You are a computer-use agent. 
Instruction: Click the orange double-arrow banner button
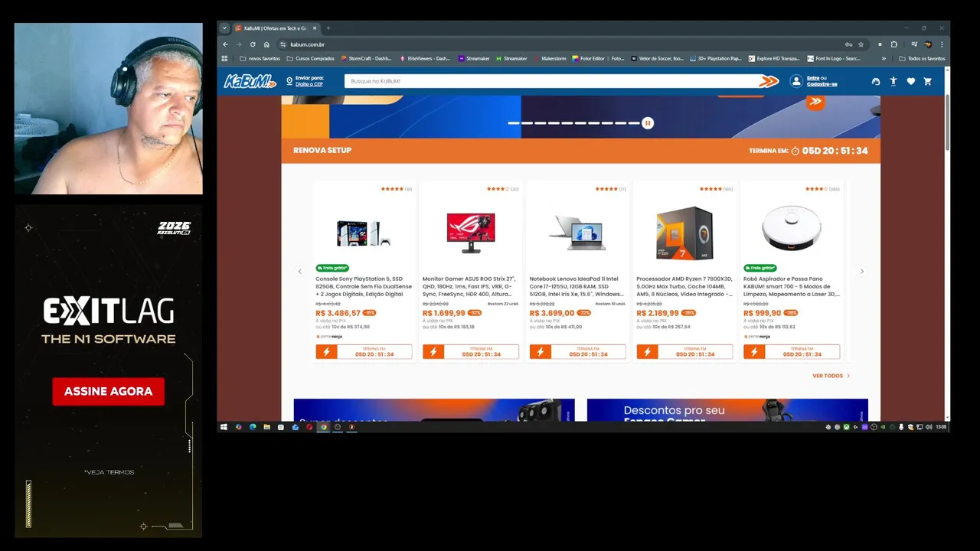(x=815, y=101)
